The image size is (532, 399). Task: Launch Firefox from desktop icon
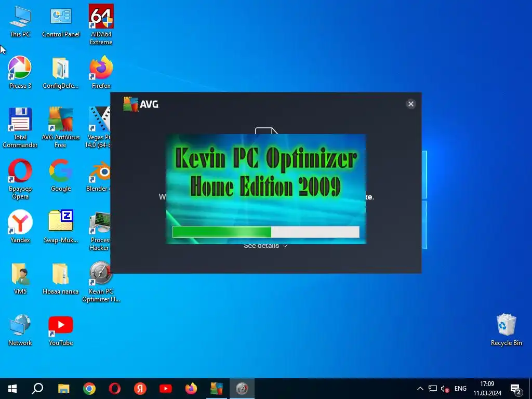[x=101, y=72]
